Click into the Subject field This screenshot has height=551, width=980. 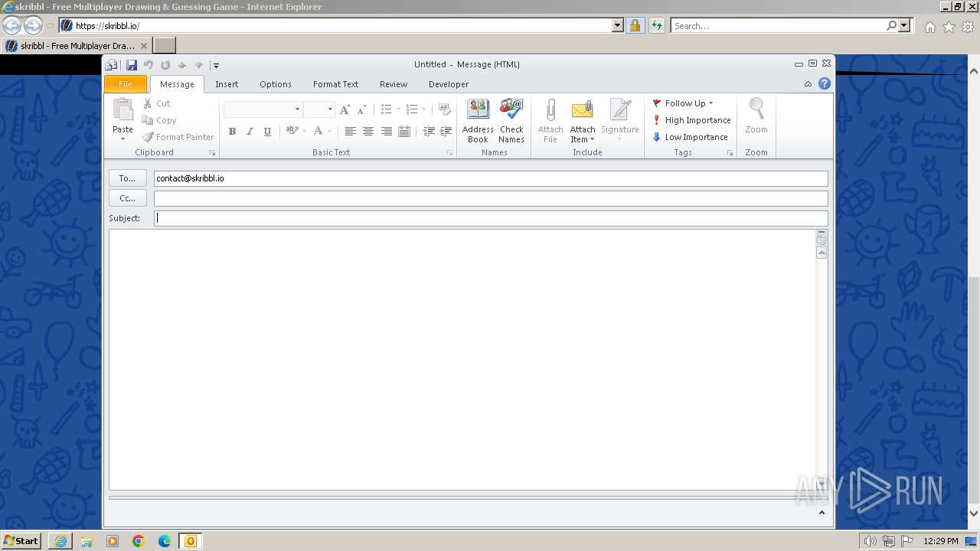pos(491,218)
